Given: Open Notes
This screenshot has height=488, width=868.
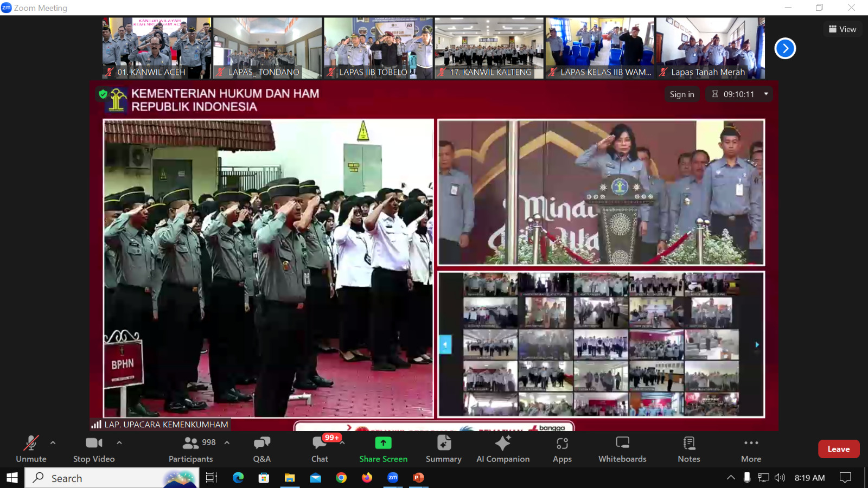Looking at the screenshot, I should 689,449.
